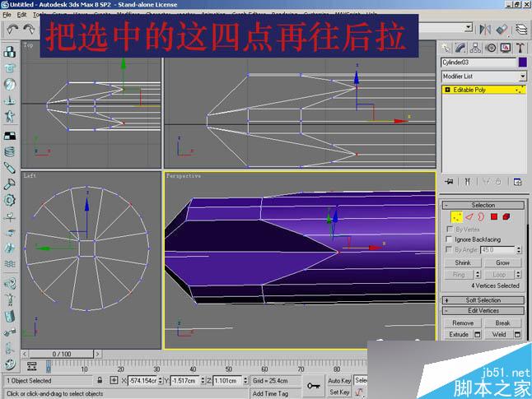
Task: Click the Cylinder03 object name field
Action: coord(478,62)
